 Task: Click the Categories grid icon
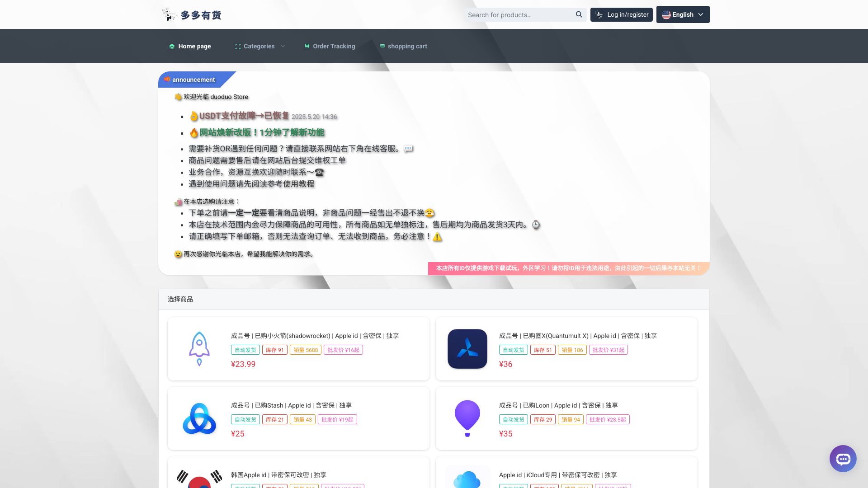[238, 46]
